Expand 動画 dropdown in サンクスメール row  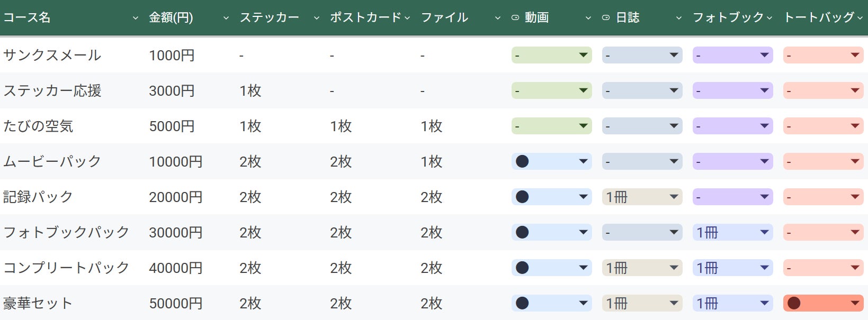[x=583, y=55]
